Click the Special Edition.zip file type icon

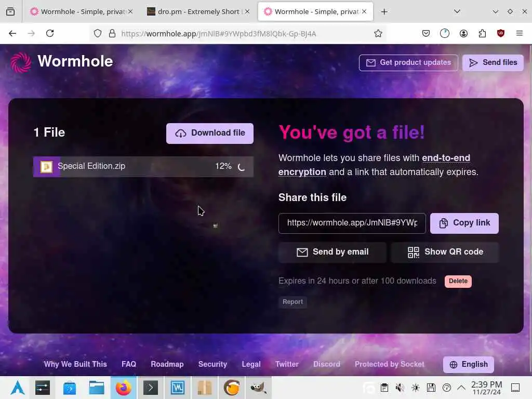click(x=46, y=167)
